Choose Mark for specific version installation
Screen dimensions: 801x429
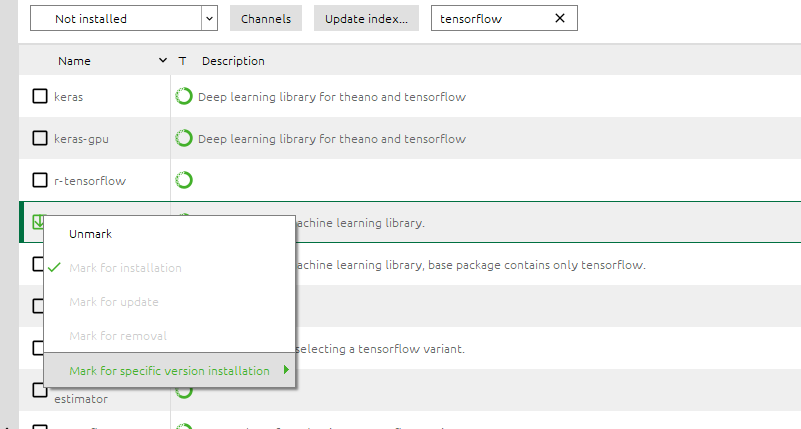click(170, 370)
